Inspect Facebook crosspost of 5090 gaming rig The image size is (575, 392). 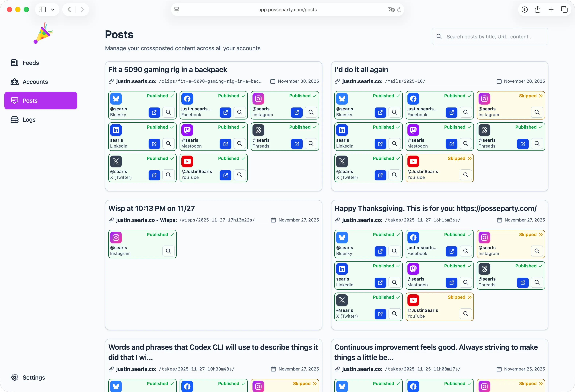240,112
